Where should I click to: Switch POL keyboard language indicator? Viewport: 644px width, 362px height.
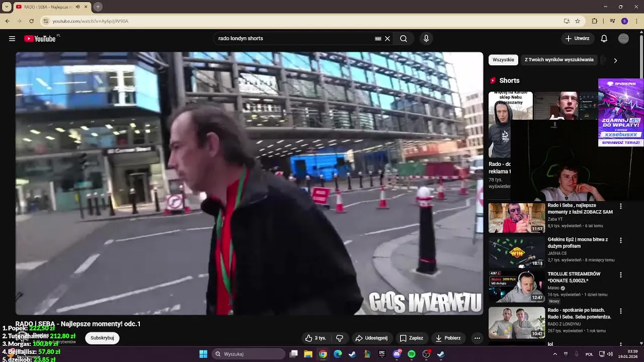tap(589, 354)
